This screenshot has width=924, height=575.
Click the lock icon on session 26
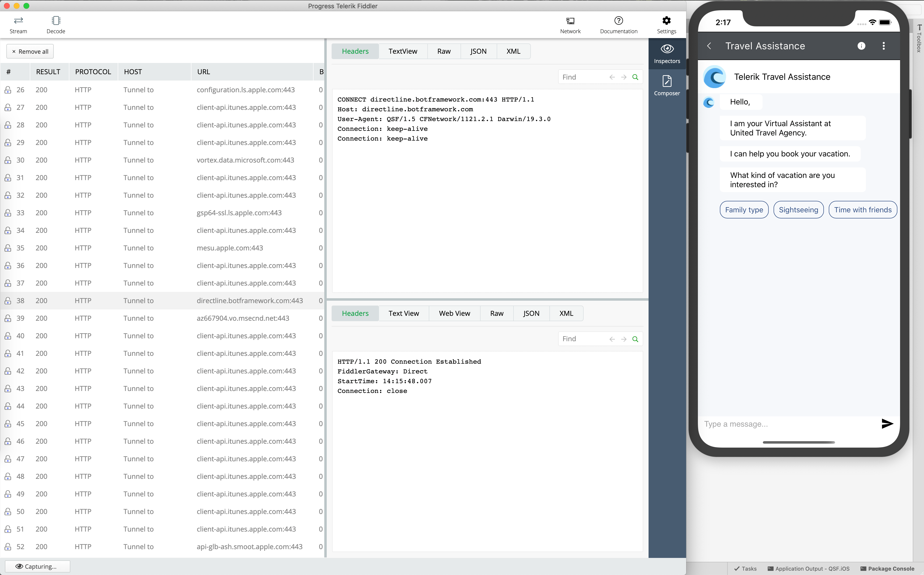point(8,90)
